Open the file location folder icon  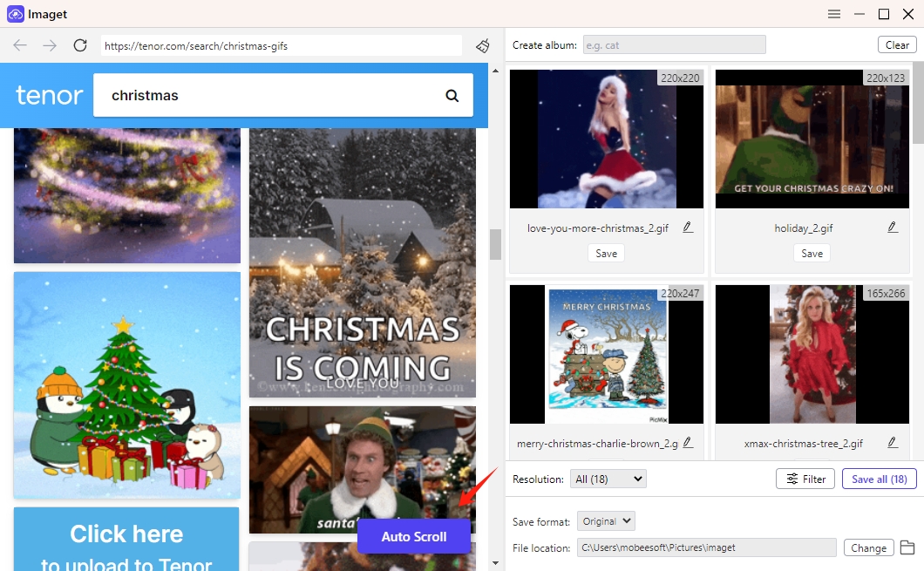tap(907, 547)
